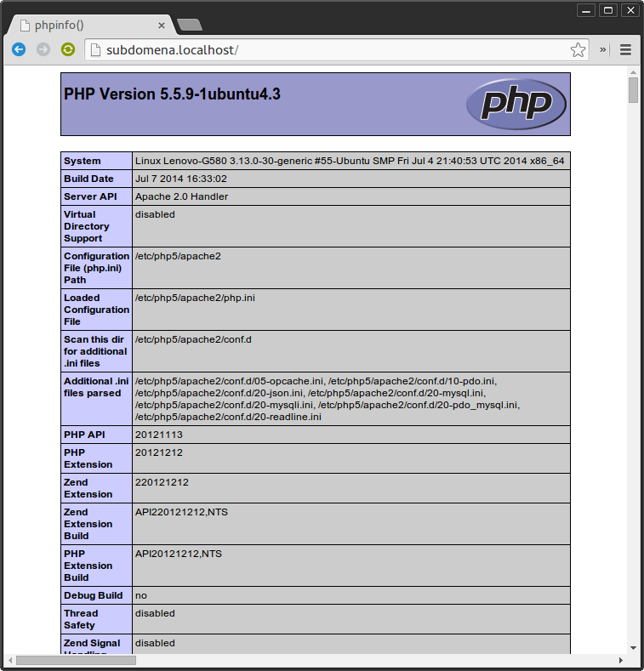Click the Zend Extension label
Viewport: 644px width, 671px height.
pyautogui.click(x=88, y=488)
